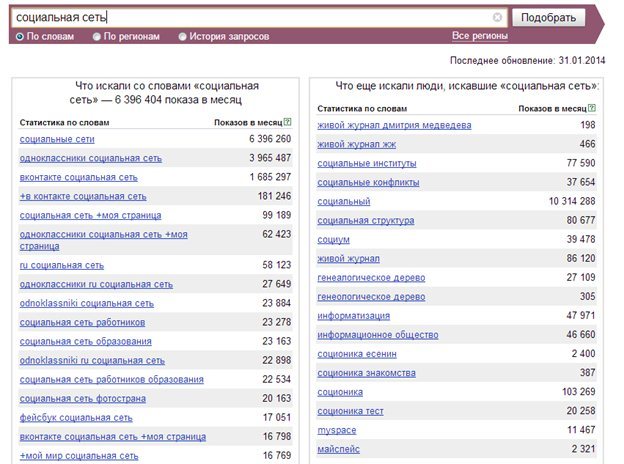Open the standalone 'живой журнал' link
Image resolution: width=624 pixels, height=464 pixels.
click(x=348, y=259)
